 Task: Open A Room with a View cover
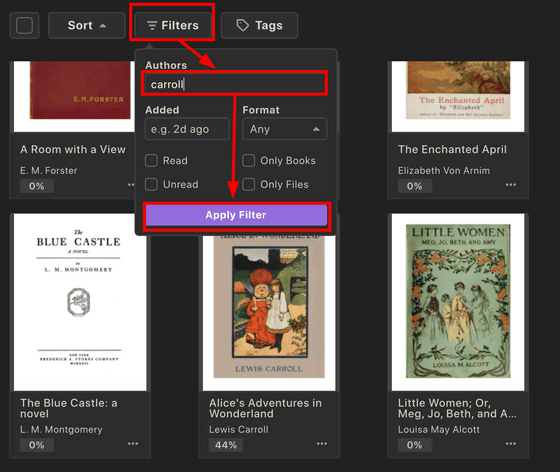(74, 96)
